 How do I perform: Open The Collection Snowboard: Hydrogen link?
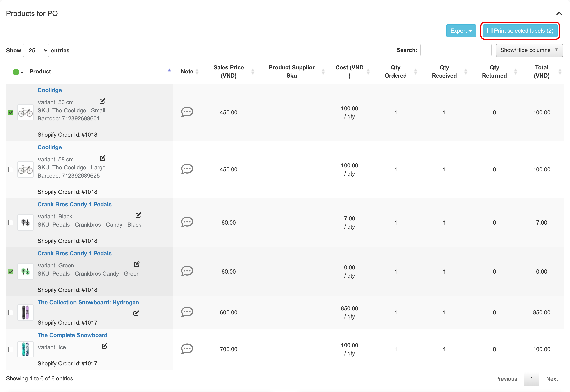(88, 302)
